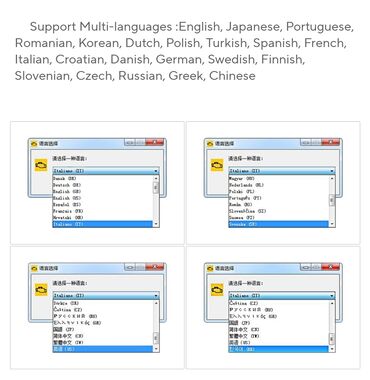
Task: Click title bar app icon of bottom-right dialog
Action: click(210, 268)
